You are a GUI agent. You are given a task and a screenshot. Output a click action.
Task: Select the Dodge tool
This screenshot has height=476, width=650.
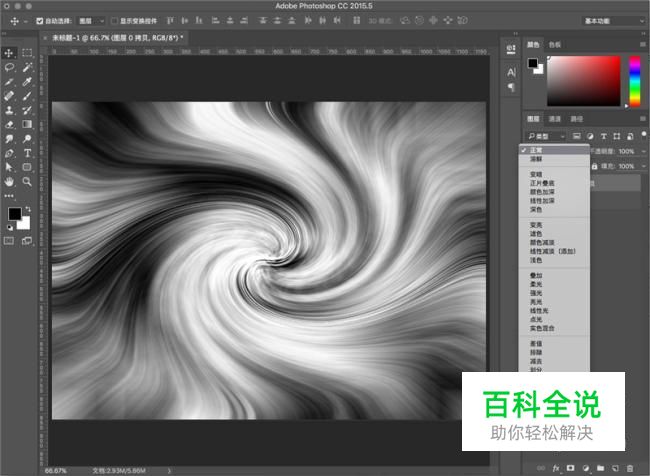pos(27,138)
